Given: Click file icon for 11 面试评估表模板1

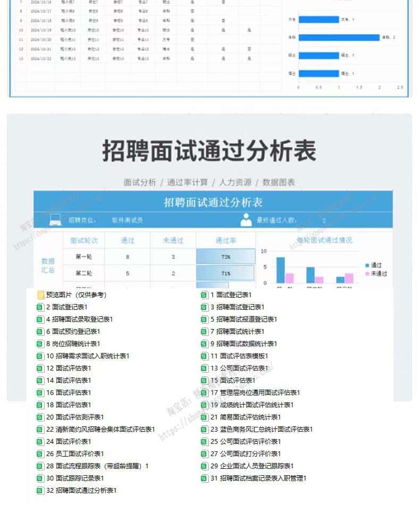Looking at the screenshot, I should click(x=204, y=356).
